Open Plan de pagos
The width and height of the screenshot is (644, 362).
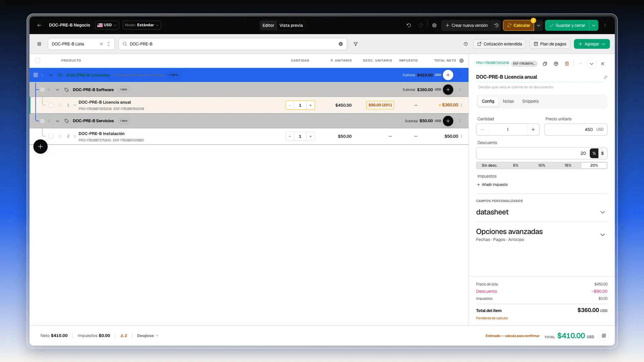[550, 44]
